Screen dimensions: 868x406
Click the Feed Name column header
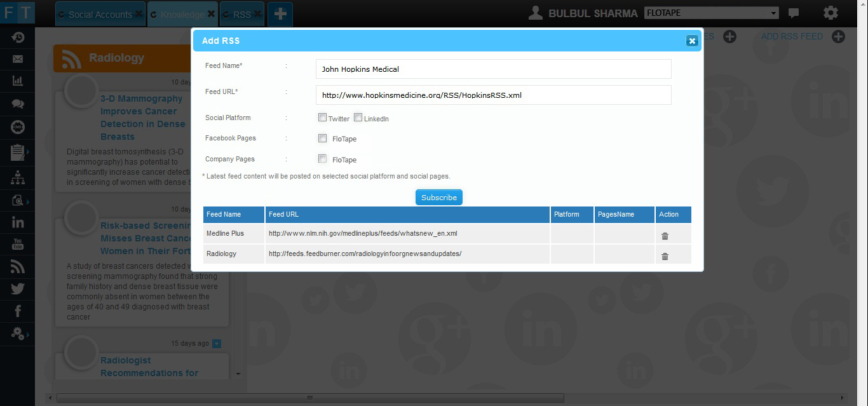click(x=234, y=215)
